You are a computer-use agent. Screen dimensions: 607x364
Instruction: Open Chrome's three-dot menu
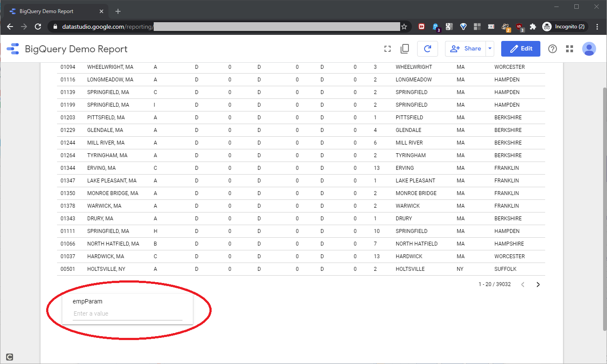597,27
